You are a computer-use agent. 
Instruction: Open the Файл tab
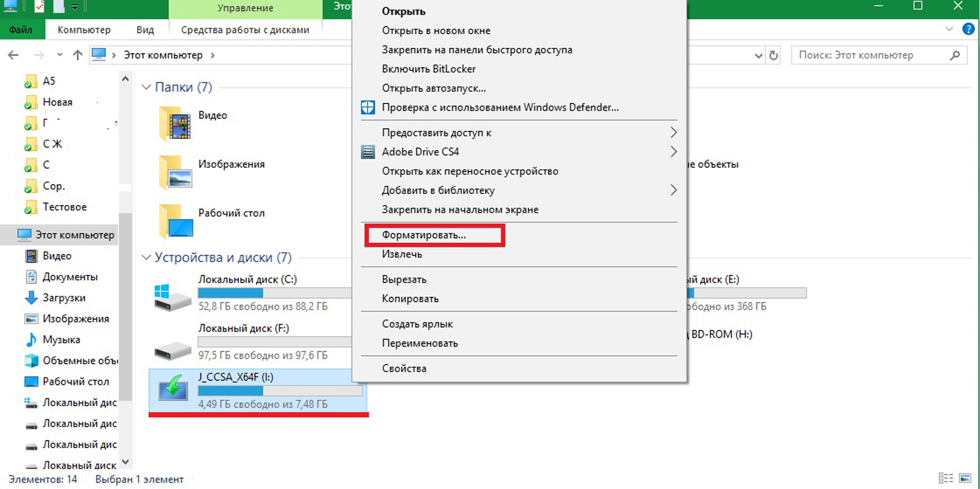(x=21, y=29)
